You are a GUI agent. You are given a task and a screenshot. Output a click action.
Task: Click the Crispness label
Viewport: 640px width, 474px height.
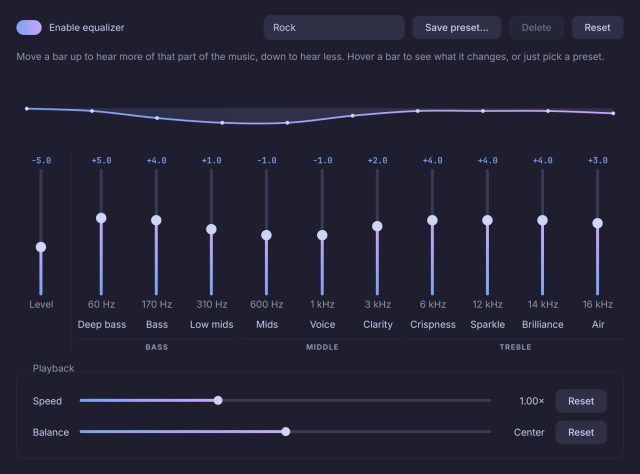pyautogui.click(x=433, y=325)
